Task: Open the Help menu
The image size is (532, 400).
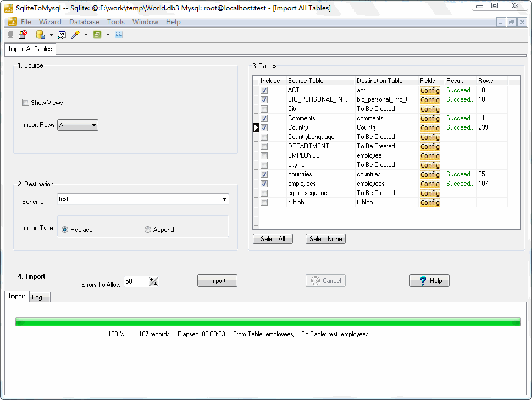Action: (x=173, y=22)
